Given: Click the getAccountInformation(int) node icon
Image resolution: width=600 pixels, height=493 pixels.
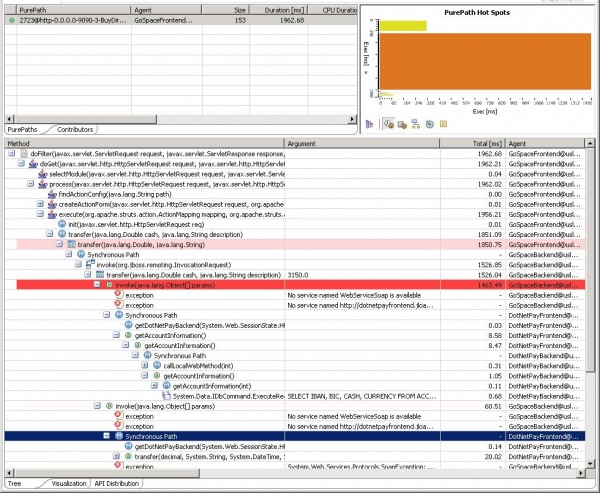Looking at the screenshot, I should [166, 385].
